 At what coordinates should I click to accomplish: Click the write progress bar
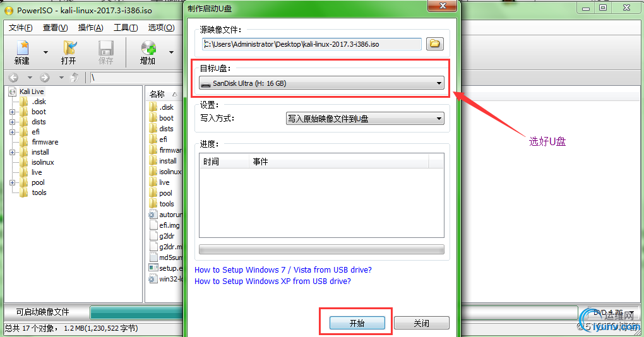point(321,249)
